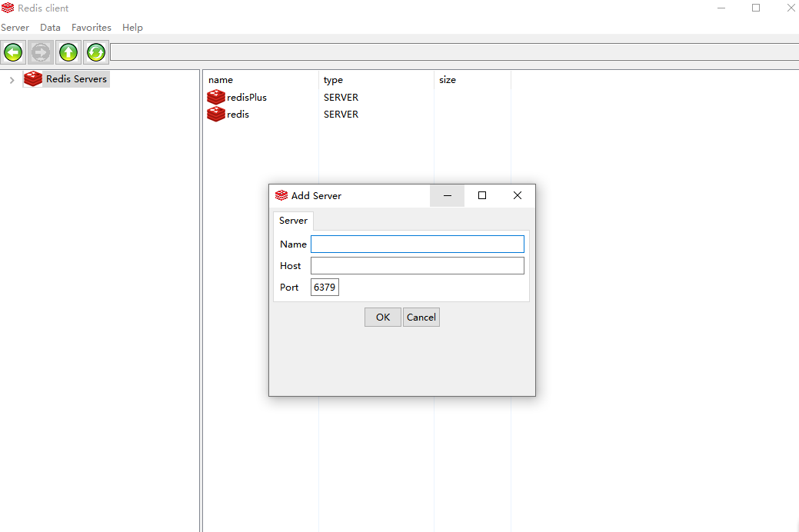
Task: Open the Data menu
Action: coord(51,28)
